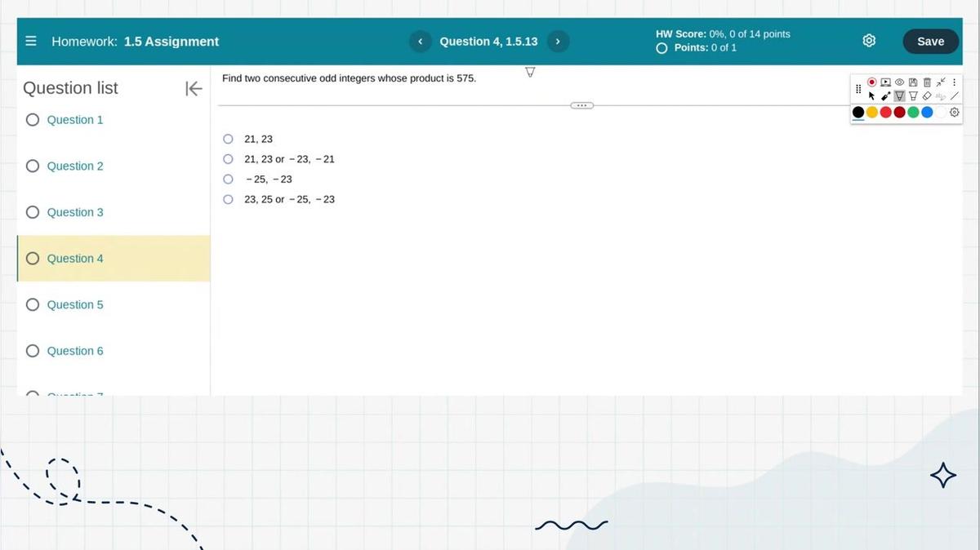Select the arrow cursor tool

point(871,95)
